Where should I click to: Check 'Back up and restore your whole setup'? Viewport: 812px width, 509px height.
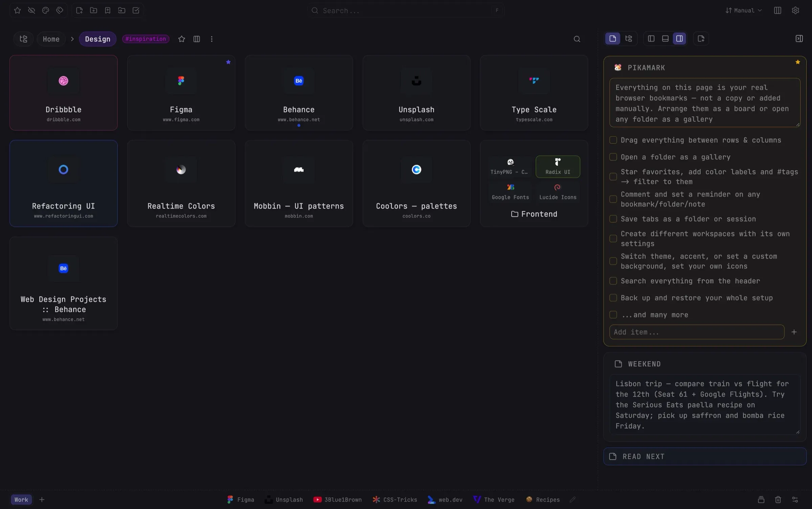tap(613, 298)
